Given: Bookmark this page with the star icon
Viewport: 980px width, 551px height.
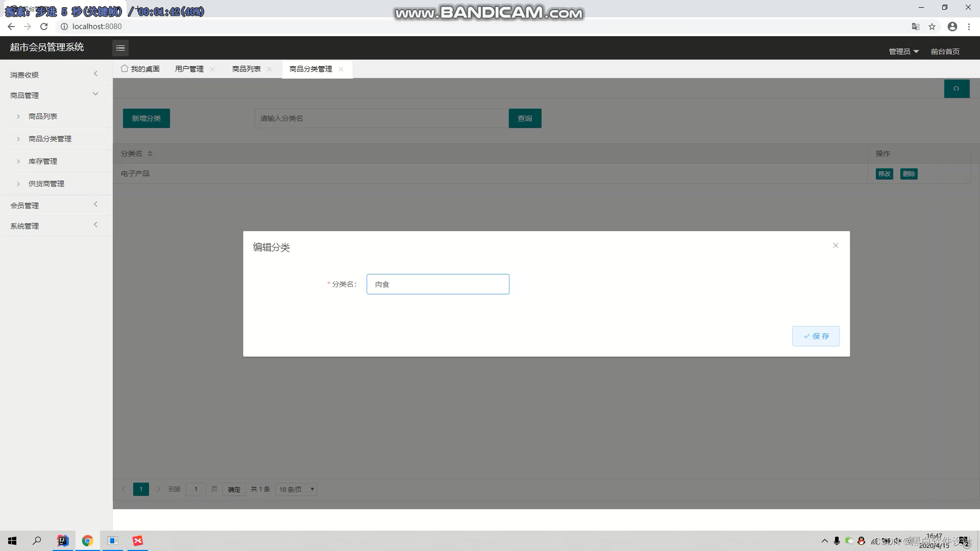Looking at the screenshot, I should pyautogui.click(x=932, y=27).
